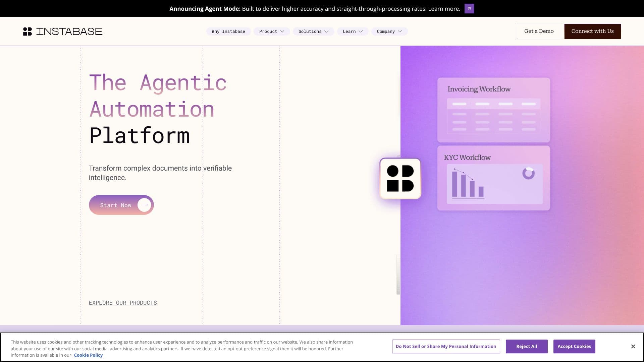The width and height of the screenshot is (644, 362).
Task: Close the cookie banner with the X
Action: 633,347
